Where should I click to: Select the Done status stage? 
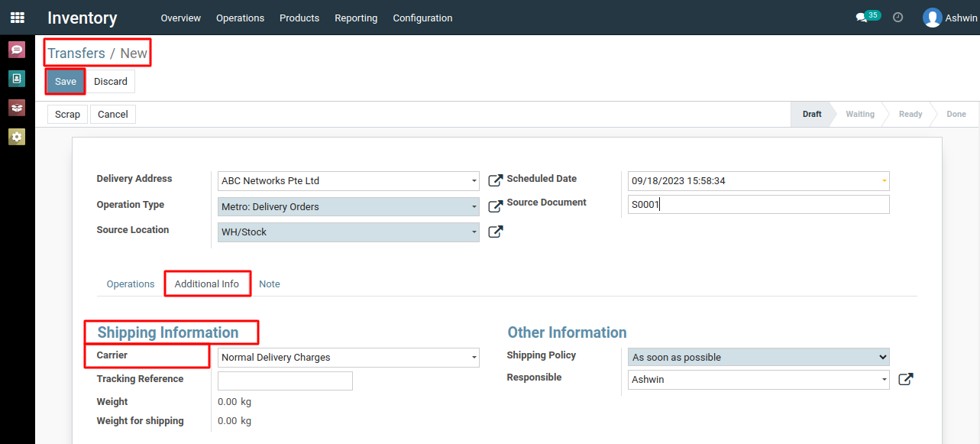point(956,114)
